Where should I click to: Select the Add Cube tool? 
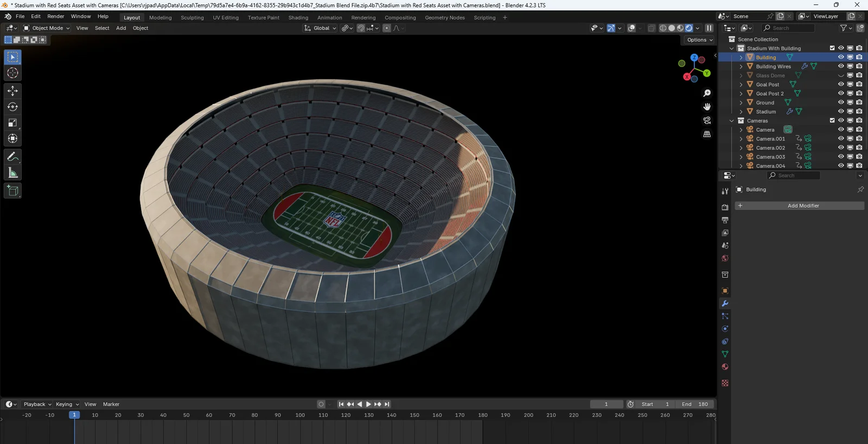click(x=12, y=191)
